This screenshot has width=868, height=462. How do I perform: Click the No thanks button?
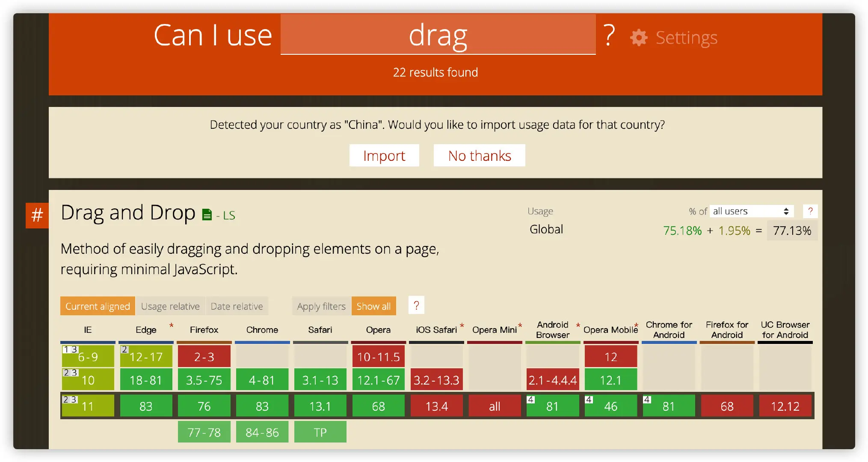coord(479,156)
